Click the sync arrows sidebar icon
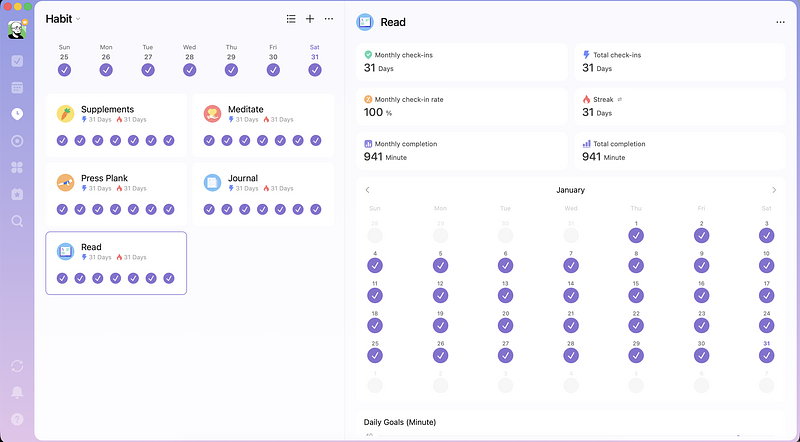Screen dimensions: 800x442 click(17, 366)
